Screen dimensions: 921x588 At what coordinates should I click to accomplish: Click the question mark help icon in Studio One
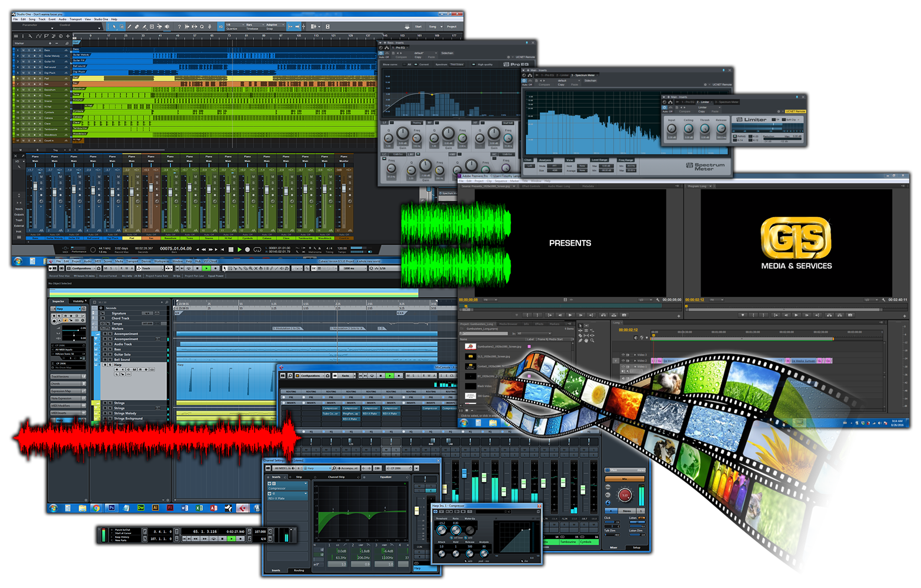click(179, 26)
